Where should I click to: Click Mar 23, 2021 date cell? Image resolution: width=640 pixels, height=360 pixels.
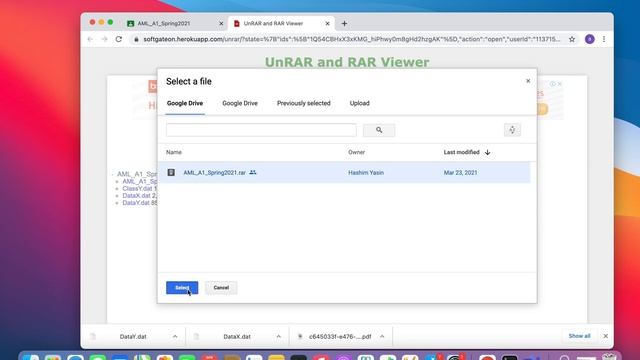460,173
